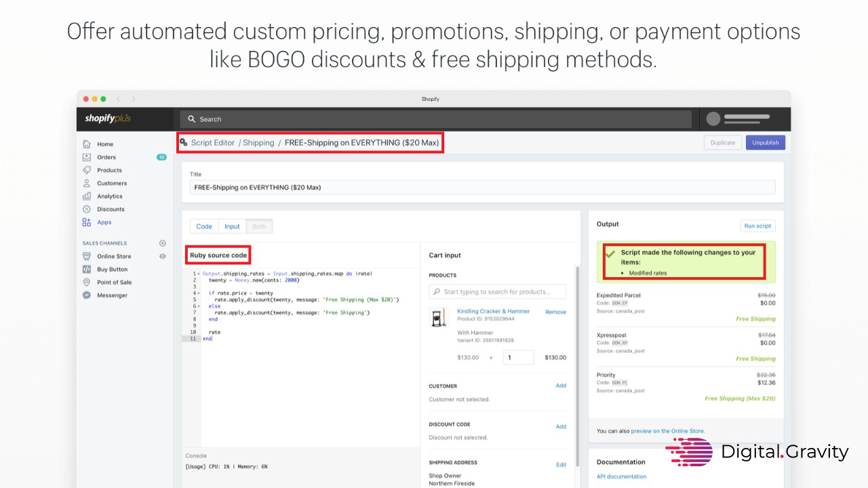
Task: Click the product search field in Cart input
Action: tap(498, 291)
